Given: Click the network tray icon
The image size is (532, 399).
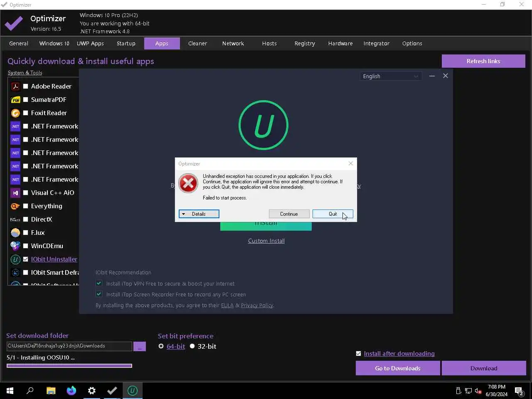Looking at the screenshot, I should point(468,391).
